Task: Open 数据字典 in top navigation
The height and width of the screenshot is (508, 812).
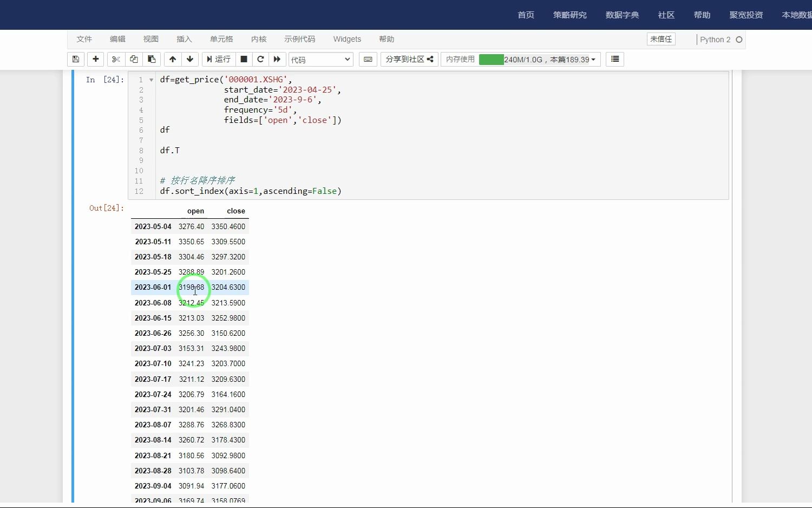Action: point(622,15)
